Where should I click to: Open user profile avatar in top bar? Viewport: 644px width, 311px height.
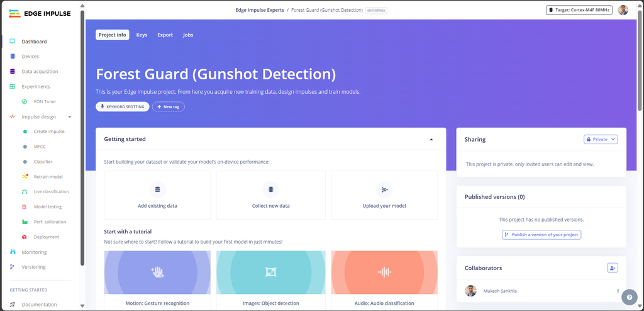coord(623,10)
